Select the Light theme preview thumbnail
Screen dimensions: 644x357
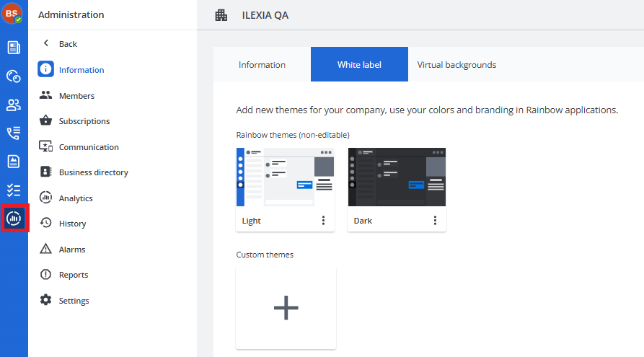pos(285,177)
